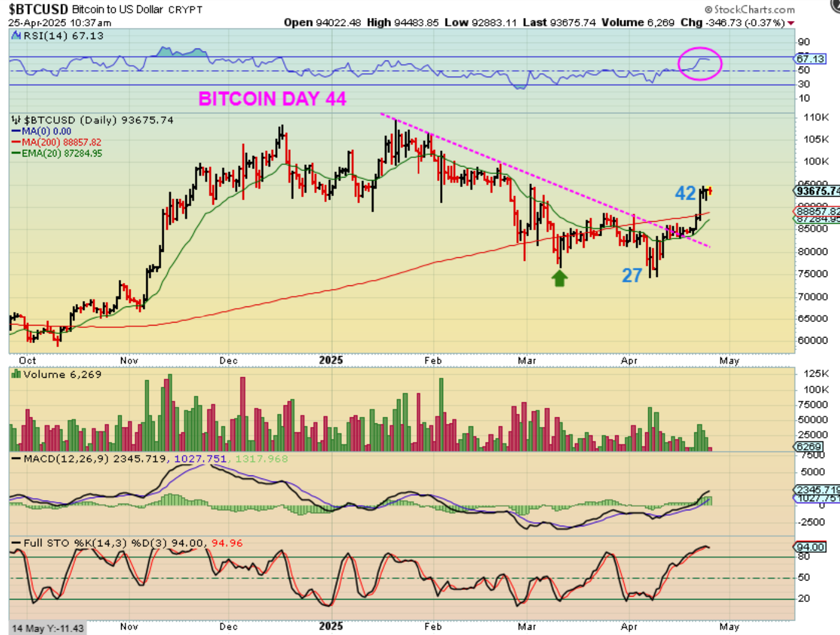
Task: Click the blue '42' cycle day label
Action: [x=685, y=193]
